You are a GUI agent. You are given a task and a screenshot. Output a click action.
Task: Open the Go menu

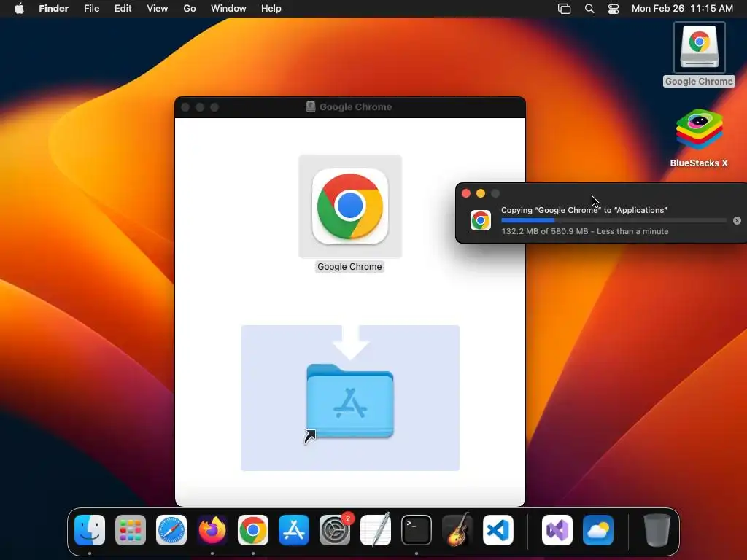pyautogui.click(x=190, y=9)
